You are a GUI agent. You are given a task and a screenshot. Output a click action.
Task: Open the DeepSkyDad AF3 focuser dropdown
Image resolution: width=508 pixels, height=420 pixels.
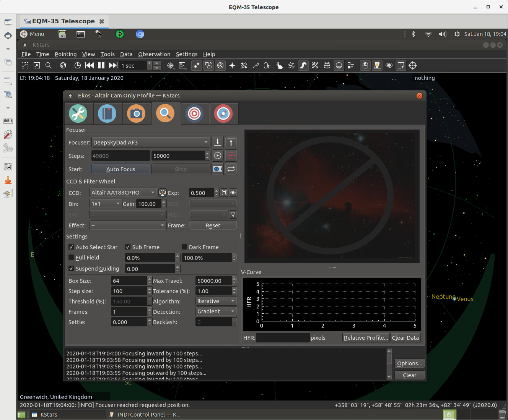click(x=151, y=142)
